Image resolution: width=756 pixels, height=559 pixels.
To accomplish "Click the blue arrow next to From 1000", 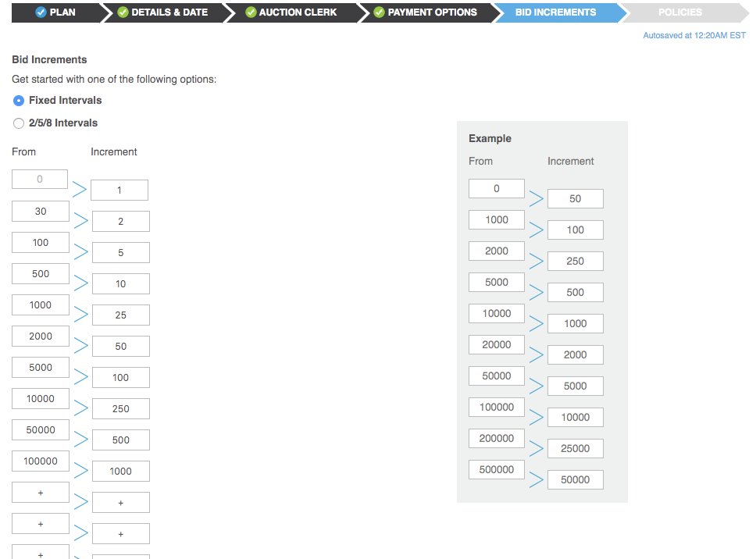I will tap(81, 314).
